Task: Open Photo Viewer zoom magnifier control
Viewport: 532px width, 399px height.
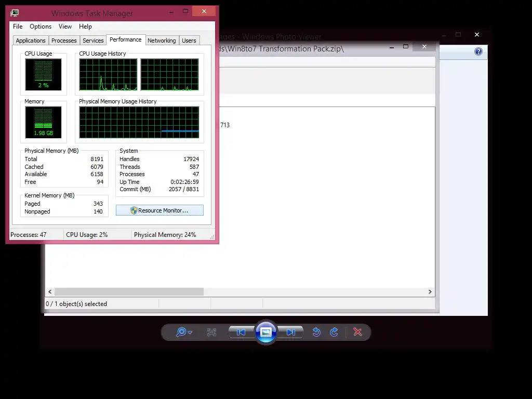Action: (181, 332)
